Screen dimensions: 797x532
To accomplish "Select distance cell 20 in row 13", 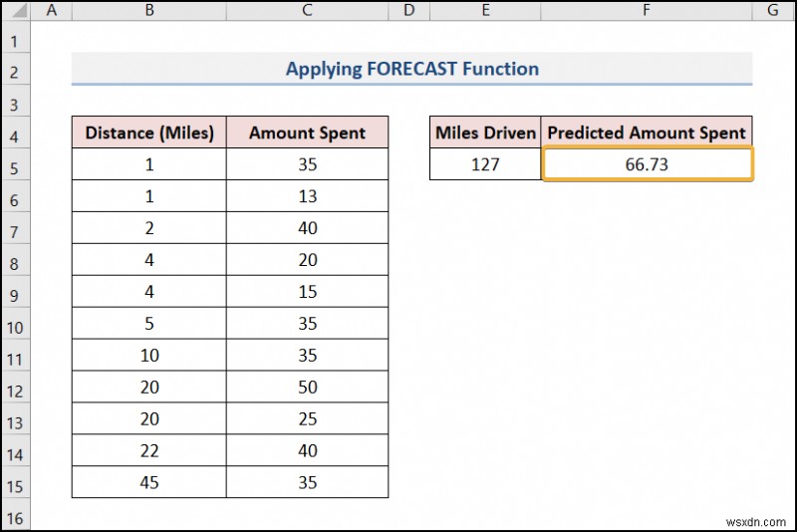I will coord(149,418).
